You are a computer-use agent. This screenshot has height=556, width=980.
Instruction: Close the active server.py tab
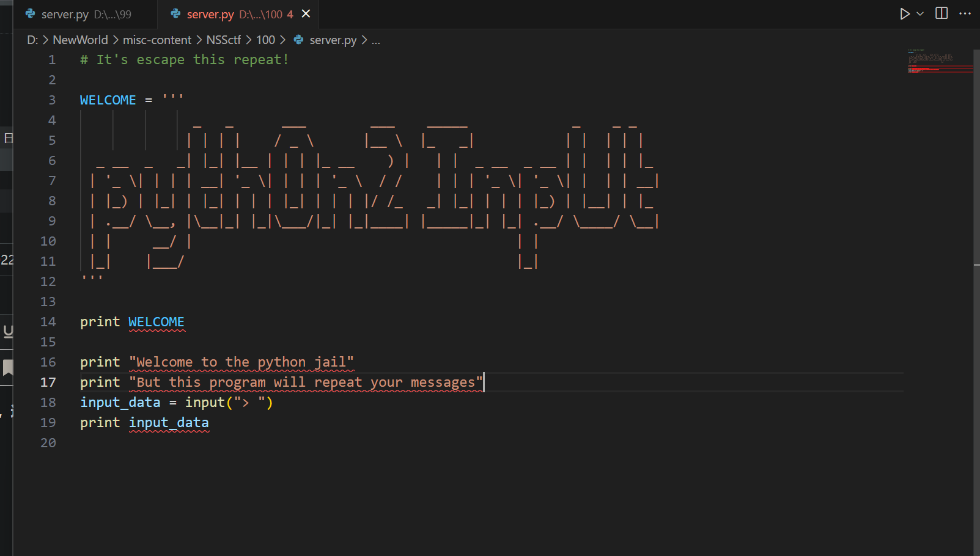[306, 13]
